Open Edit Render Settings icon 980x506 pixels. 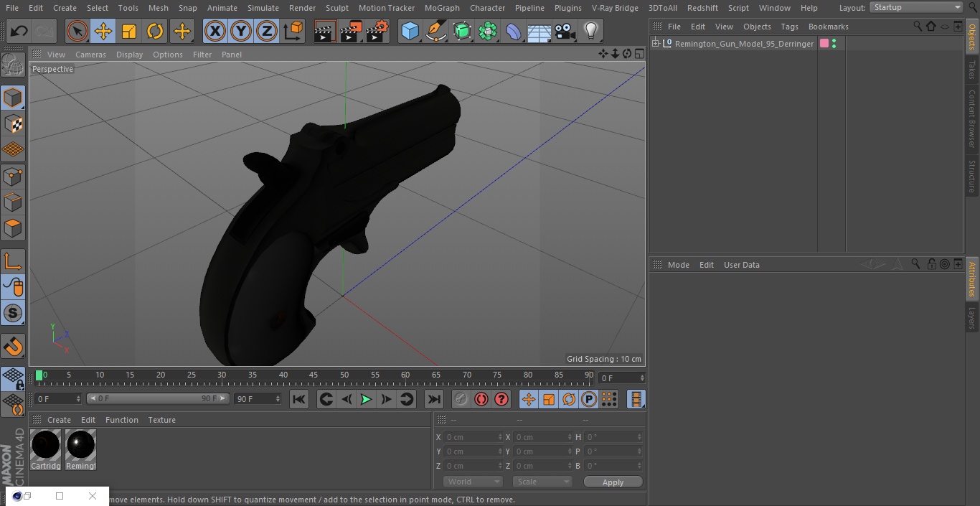(x=377, y=32)
